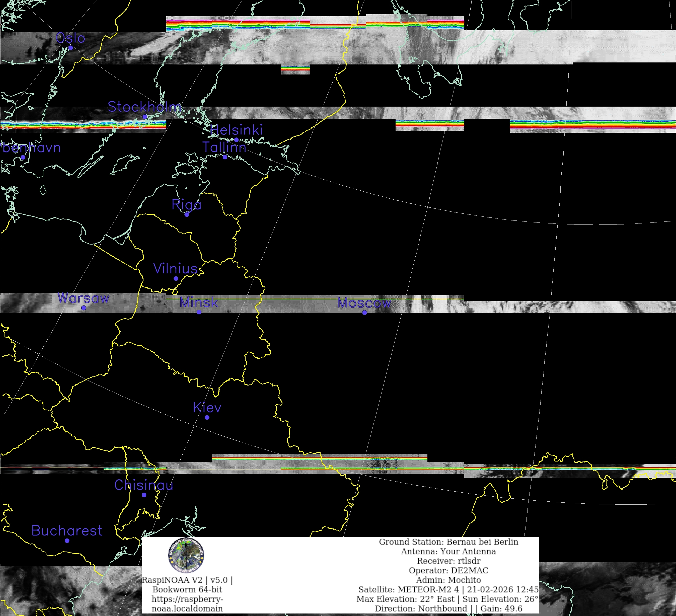
Task: Click the Helsinki city marker dot
Action: (236, 140)
